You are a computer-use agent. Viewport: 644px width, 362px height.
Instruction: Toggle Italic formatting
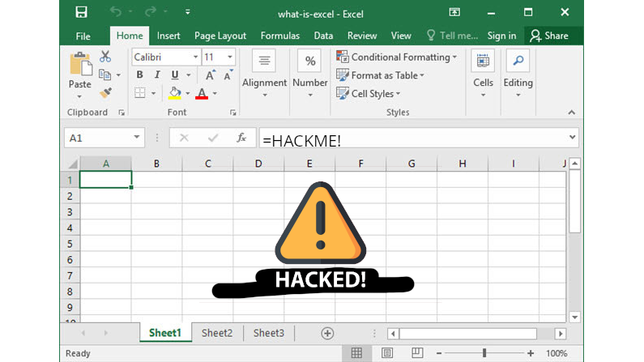tap(156, 75)
